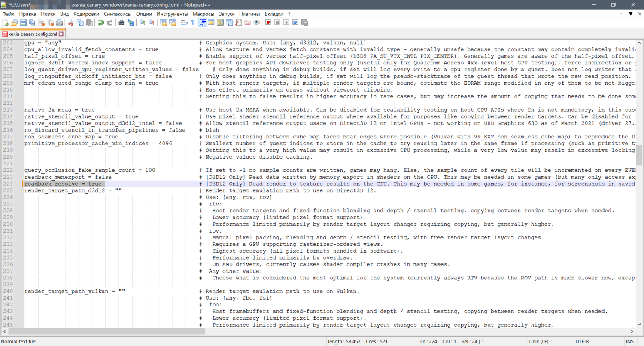Open the Плагины menu
This screenshot has height=346, width=644.
click(249, 14)
